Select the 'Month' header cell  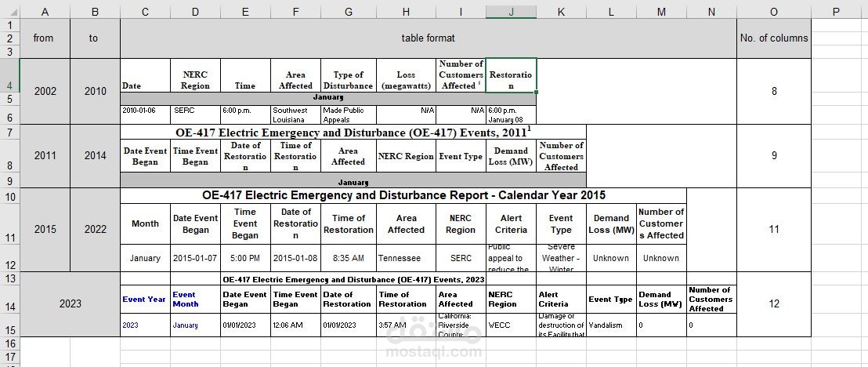point(145,223)
